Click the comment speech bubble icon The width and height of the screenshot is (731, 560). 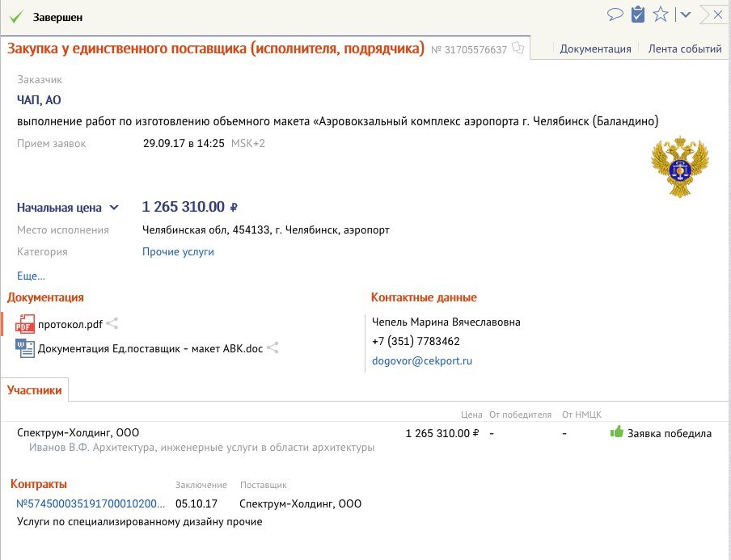pyautogui.click(x=615, y=14)
